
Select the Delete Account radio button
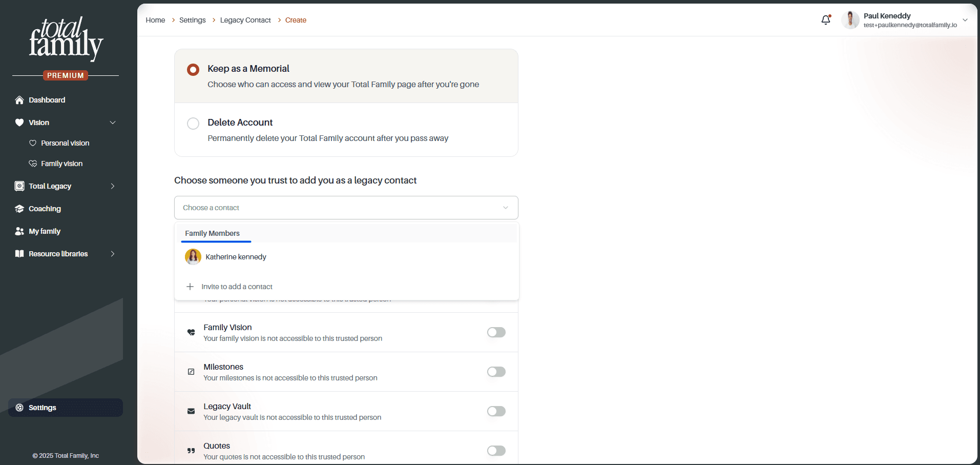point(193,124)
